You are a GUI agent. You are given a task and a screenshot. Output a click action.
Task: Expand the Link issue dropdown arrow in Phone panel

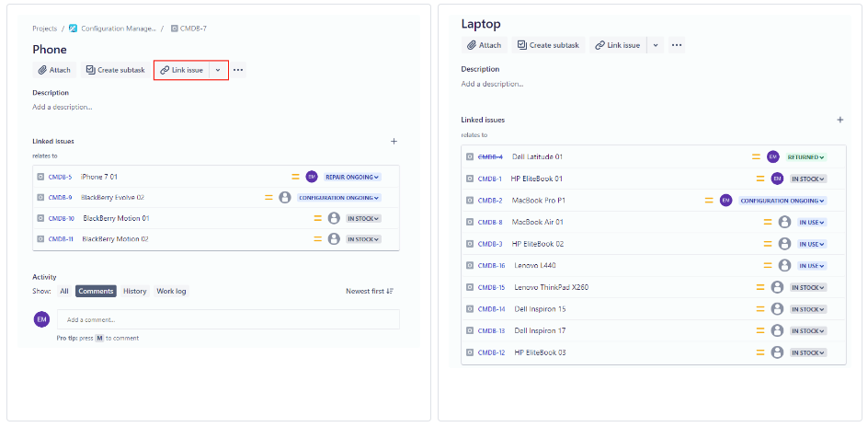pyautogui.click(x=218, y=70)
